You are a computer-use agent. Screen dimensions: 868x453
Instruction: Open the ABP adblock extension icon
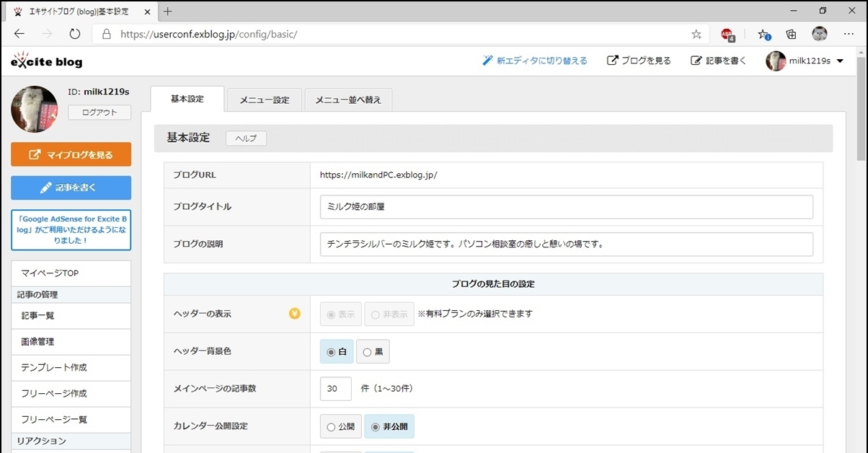coord(727,34)
